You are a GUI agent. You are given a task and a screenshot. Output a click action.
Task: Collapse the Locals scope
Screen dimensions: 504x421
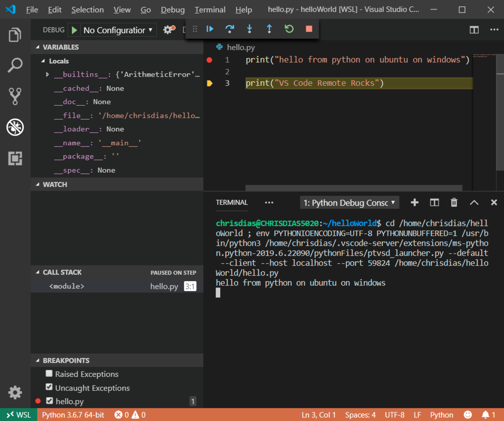tap(117, 61)
